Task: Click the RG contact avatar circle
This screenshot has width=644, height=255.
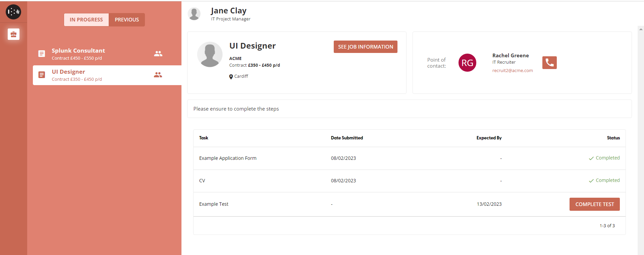Action: [467, 63]
